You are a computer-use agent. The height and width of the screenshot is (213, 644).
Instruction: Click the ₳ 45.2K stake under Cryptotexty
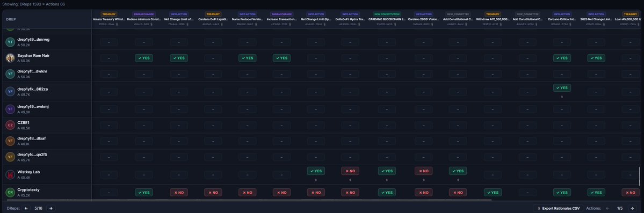click(24, 195)
